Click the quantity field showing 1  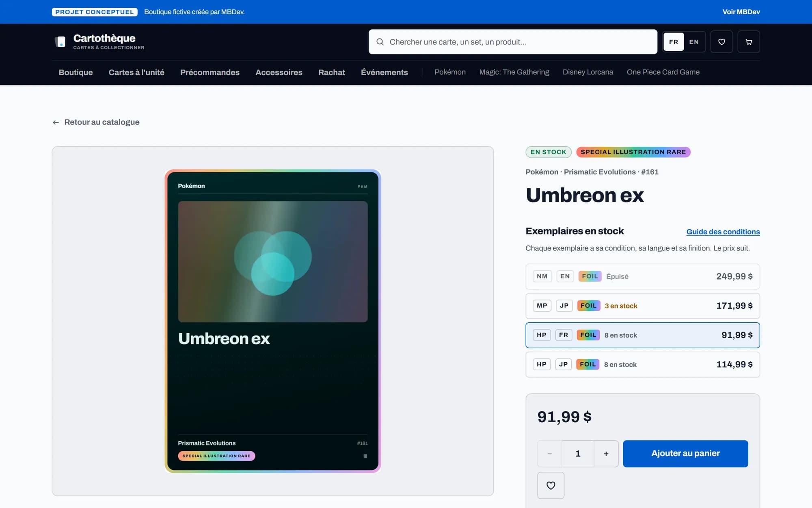[578, 454]
